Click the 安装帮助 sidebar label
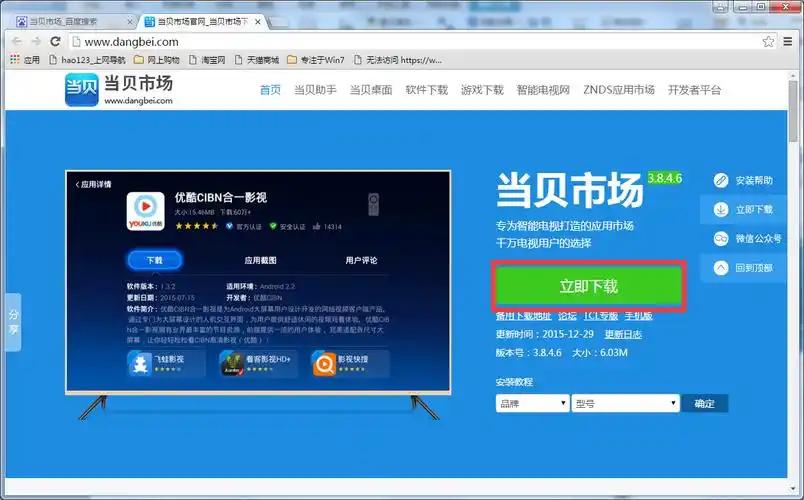Screen dimensions: 804x500 click(x=754, y=181)
